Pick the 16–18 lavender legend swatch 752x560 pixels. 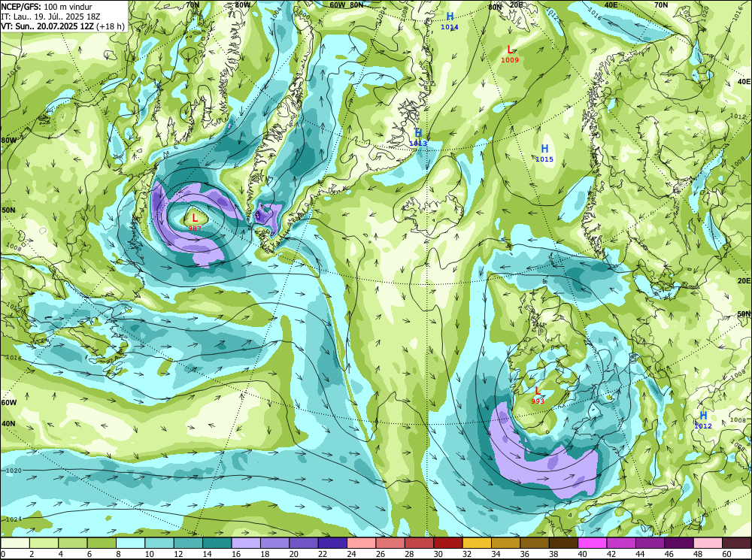[246, 543]
